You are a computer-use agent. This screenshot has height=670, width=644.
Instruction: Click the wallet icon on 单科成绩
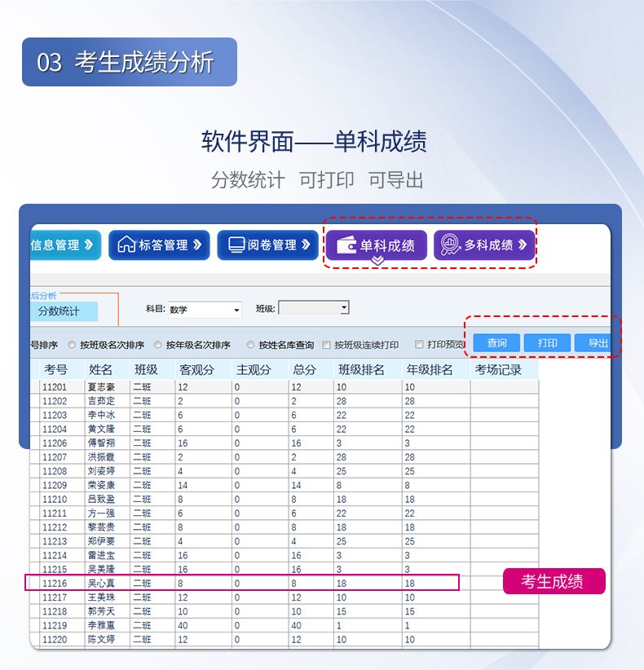tap(346, 245)
